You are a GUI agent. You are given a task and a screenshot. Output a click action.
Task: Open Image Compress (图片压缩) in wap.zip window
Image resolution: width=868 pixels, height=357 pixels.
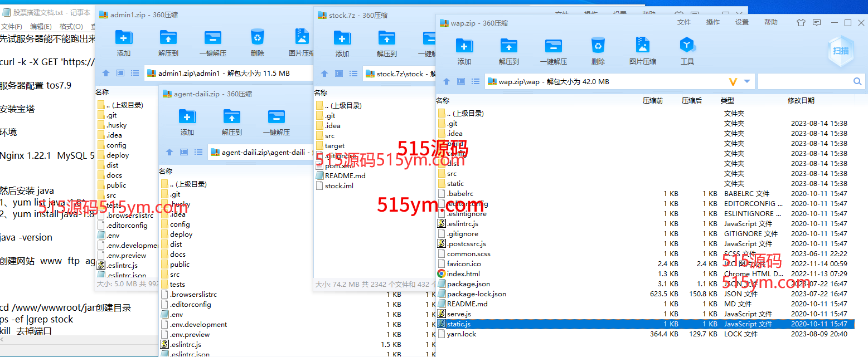click(642, 51)
